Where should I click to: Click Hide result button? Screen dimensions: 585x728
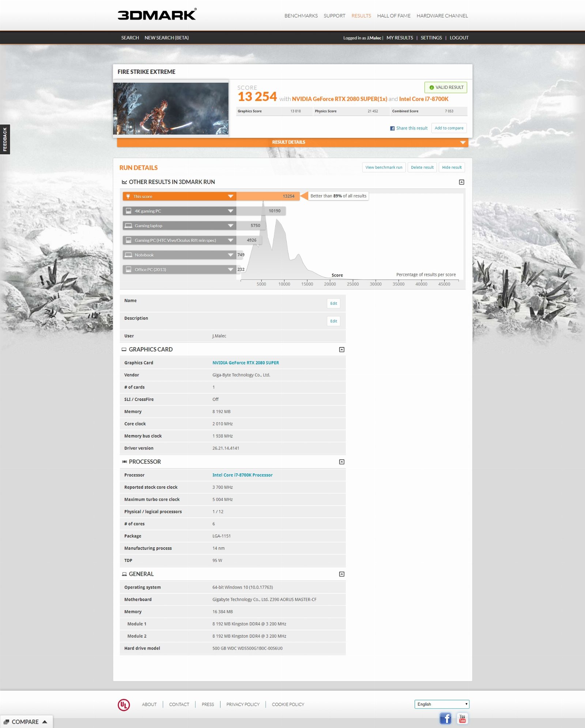(x=452, y=167)
